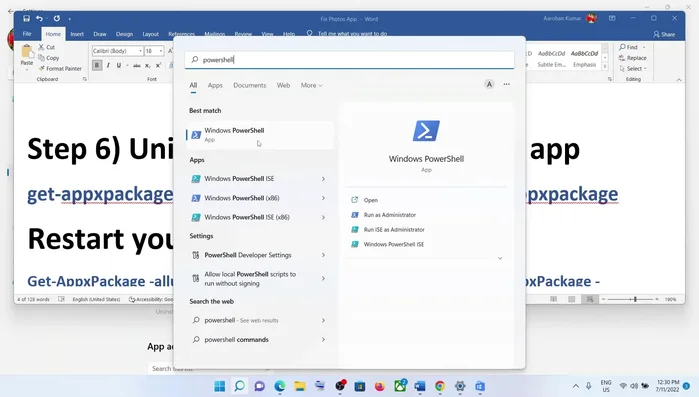Open Microsoft Edge from the taskbar
Viewport: 699px width, 397px height.
280,386
